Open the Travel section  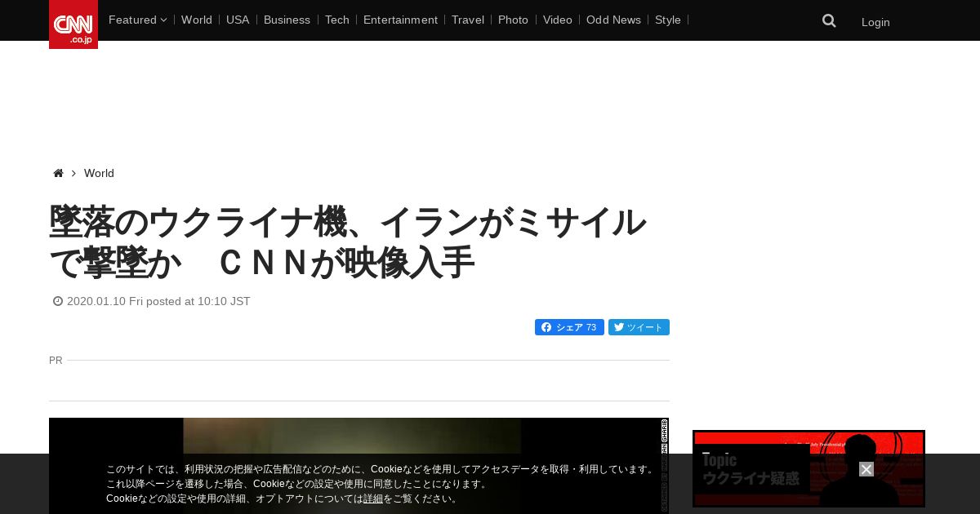click(468, 20)
